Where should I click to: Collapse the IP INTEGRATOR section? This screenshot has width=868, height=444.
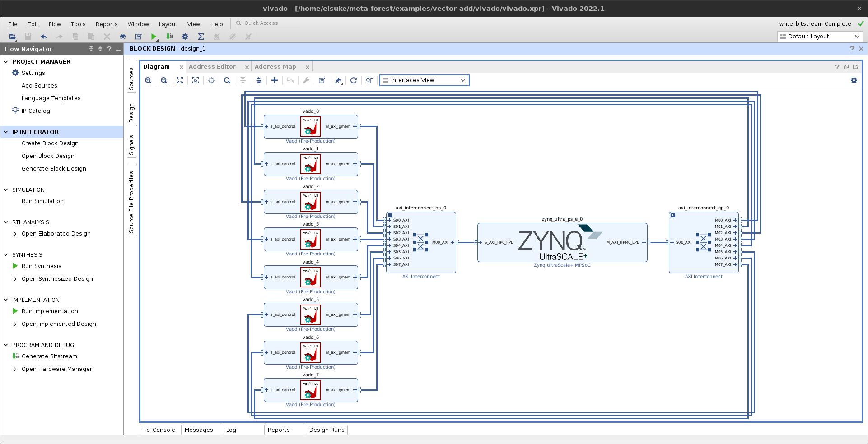tap(6, 132)
